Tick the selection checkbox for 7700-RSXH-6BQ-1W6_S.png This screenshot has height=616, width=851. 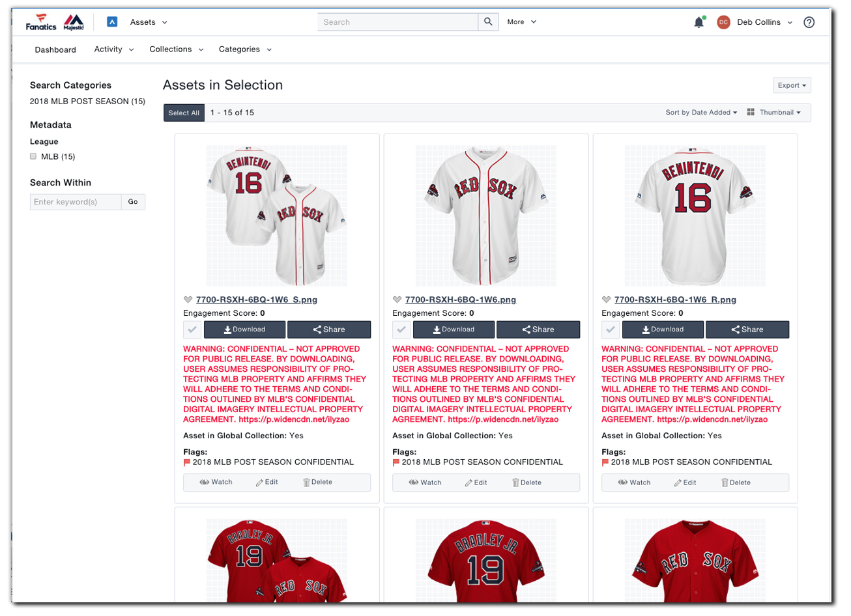pyautogui.click(x=192, y=329)
